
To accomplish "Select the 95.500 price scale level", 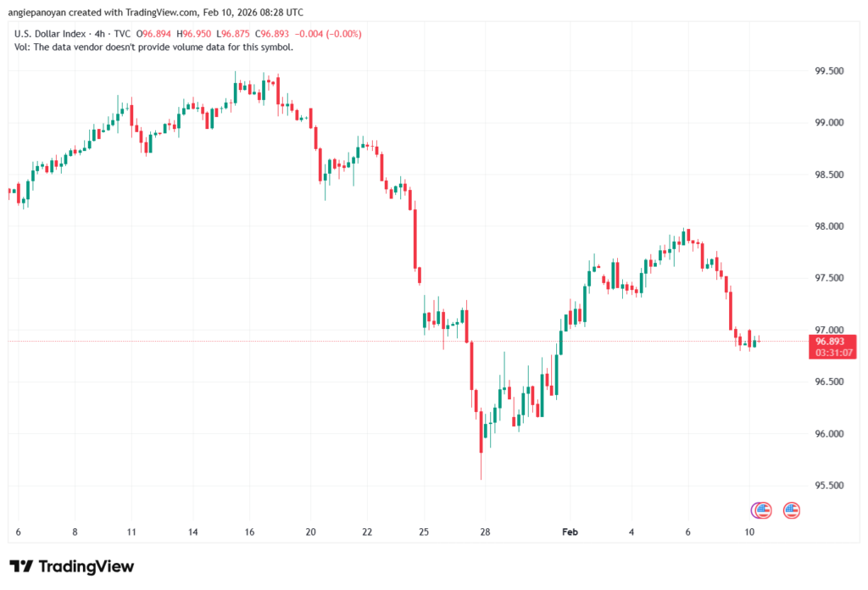I will (x=829, y=486).
